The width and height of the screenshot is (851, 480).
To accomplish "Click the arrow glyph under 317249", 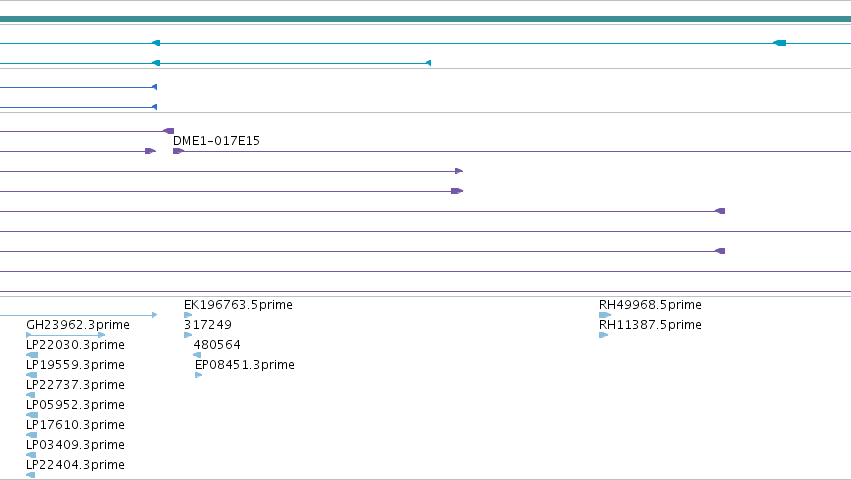I will [188, 335].
